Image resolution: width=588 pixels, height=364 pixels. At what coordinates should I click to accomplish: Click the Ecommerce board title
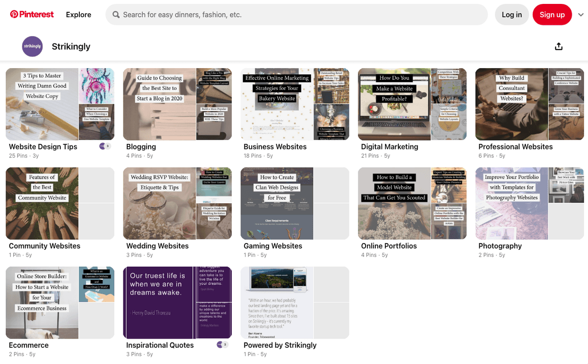click(x=28, y=345)
